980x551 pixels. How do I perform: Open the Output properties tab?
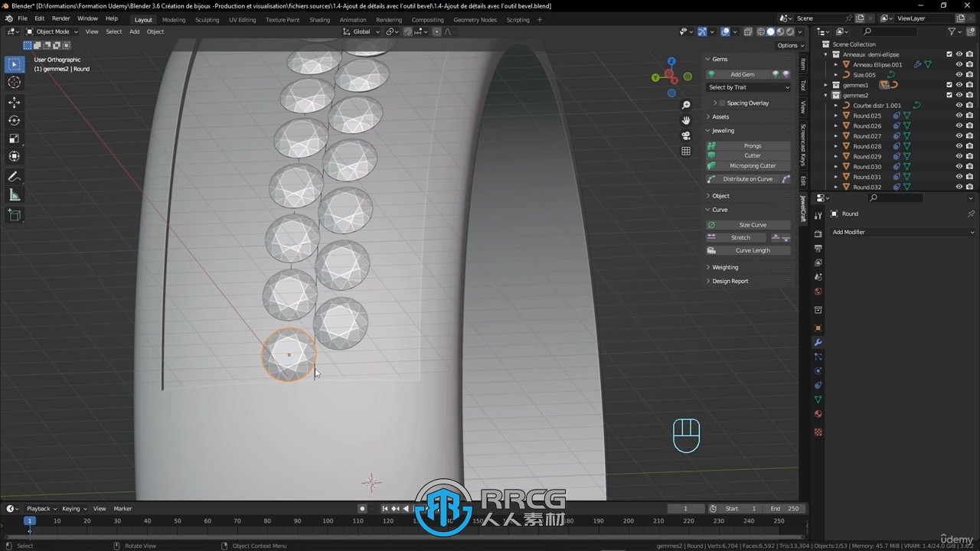pos(818,249)
